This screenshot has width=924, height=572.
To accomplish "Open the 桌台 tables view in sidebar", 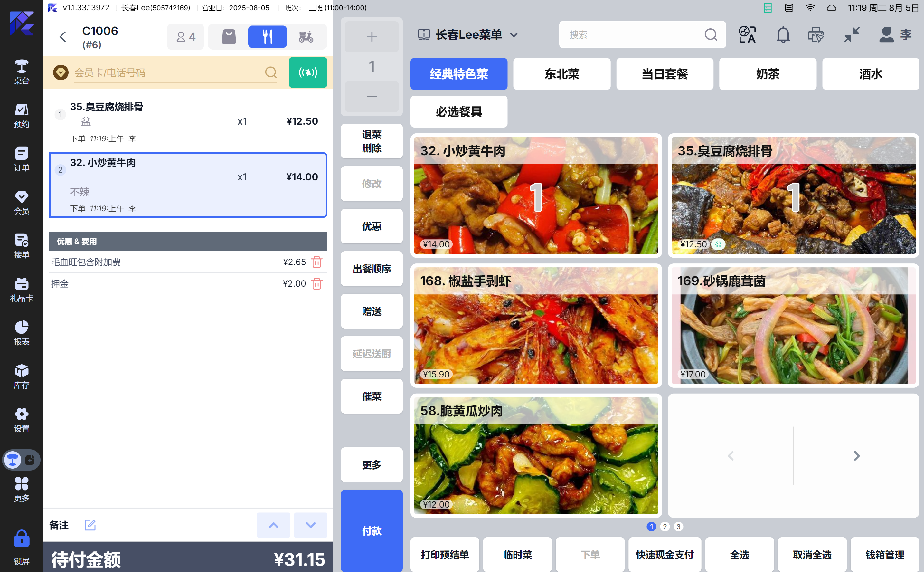I will point(22,71).
